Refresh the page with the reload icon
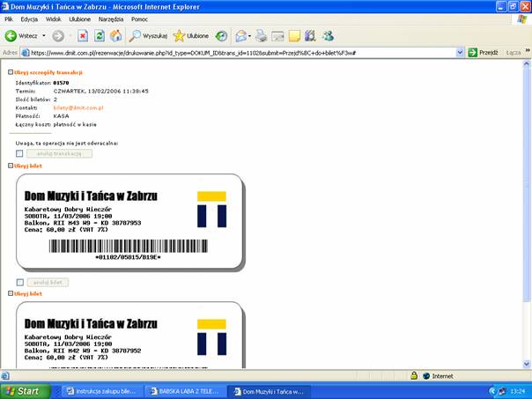This screenshot has height=399, width=532. tap(99, 36)
